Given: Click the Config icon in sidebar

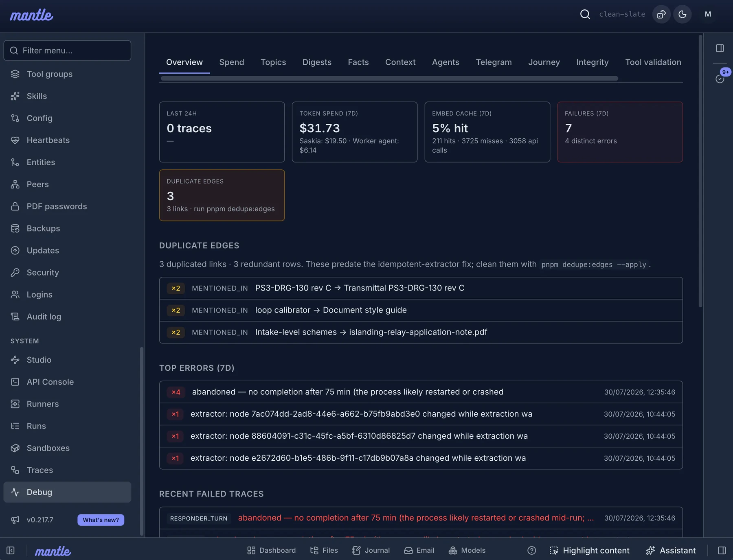Looking at the screenshot, I should pos(15,118).
